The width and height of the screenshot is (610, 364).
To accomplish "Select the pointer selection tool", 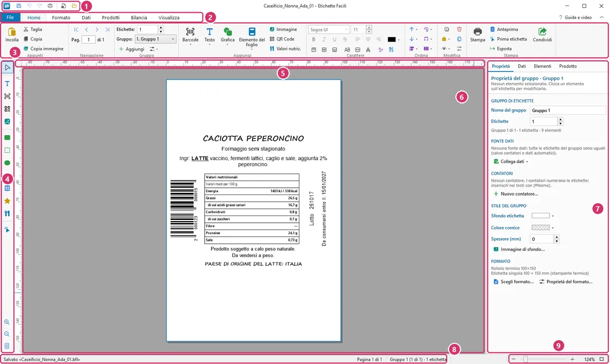I will pyautogui.click(x=7, y=68).
